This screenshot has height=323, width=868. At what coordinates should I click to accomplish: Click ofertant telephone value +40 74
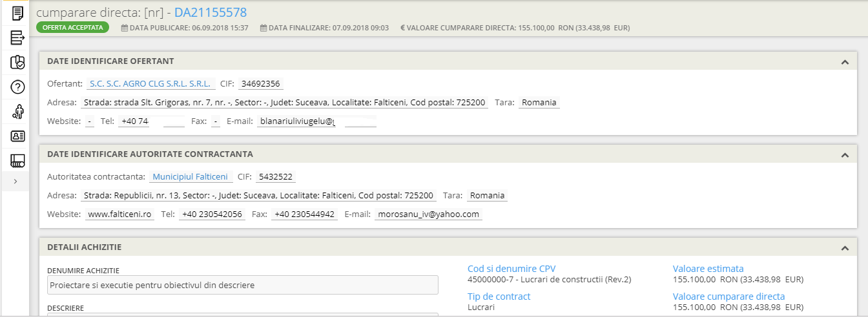(135, 121)
